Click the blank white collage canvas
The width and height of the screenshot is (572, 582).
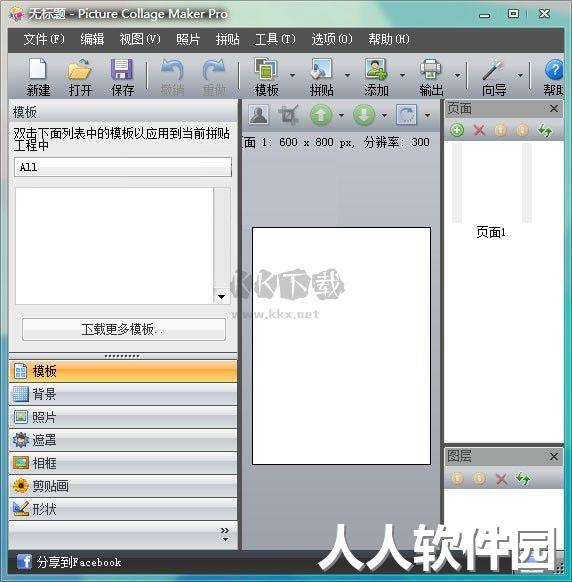point(341,346)
